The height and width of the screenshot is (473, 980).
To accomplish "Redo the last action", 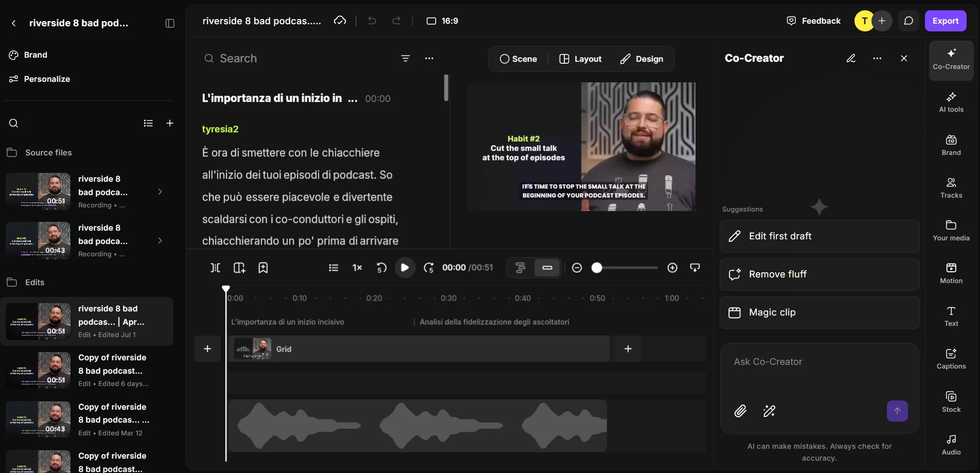I will (x=396, y=21).
